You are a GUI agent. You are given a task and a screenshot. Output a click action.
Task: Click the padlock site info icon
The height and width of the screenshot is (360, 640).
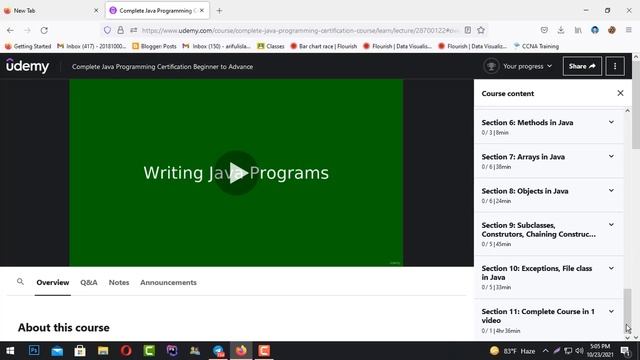point(120,30)
